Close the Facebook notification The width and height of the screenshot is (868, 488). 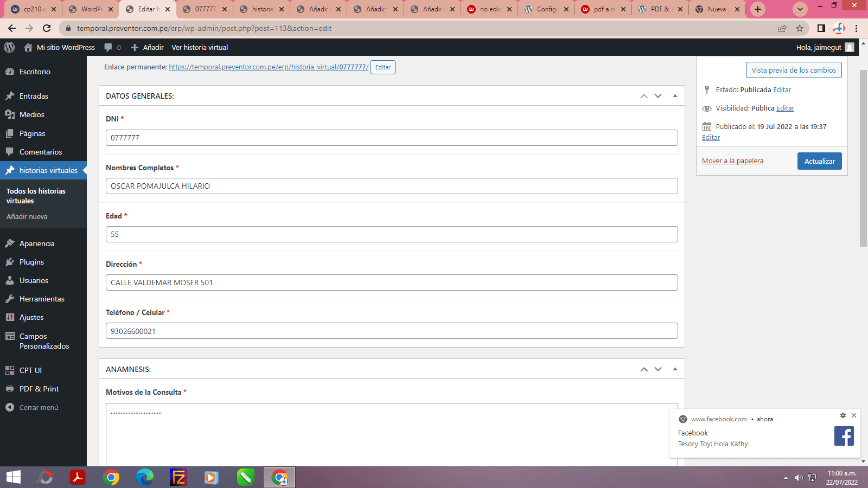tap(854, 415)
